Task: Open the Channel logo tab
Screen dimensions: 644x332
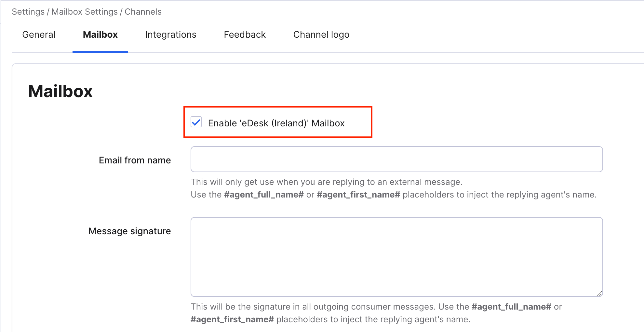Action: pos(321,35)
